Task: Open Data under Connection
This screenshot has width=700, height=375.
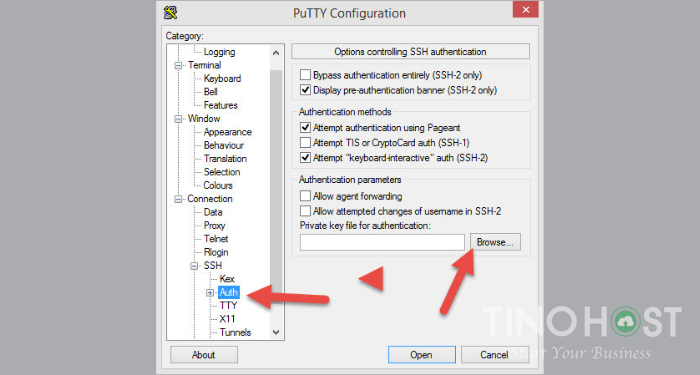Action: tap(213, 212)
